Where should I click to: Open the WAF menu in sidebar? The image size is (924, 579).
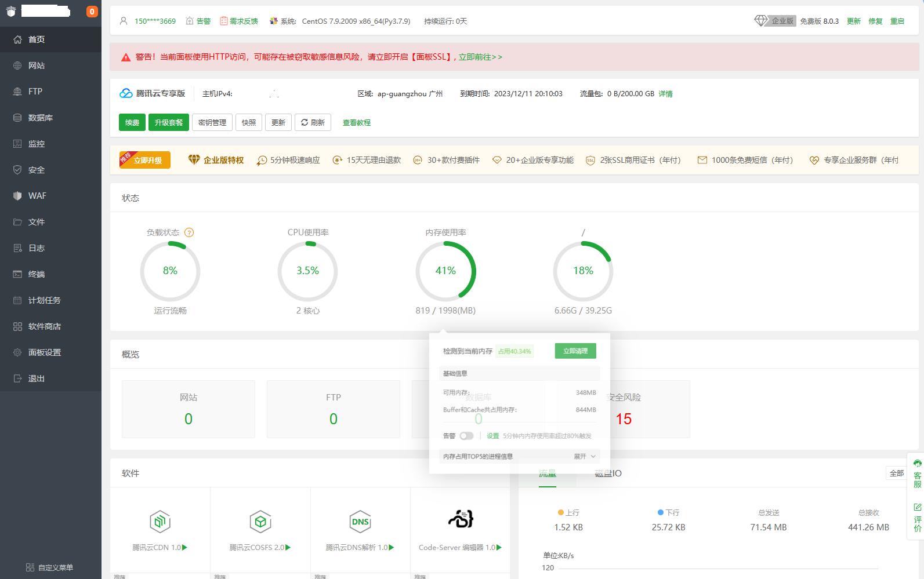pyautogui.click(x=37, y=196)
